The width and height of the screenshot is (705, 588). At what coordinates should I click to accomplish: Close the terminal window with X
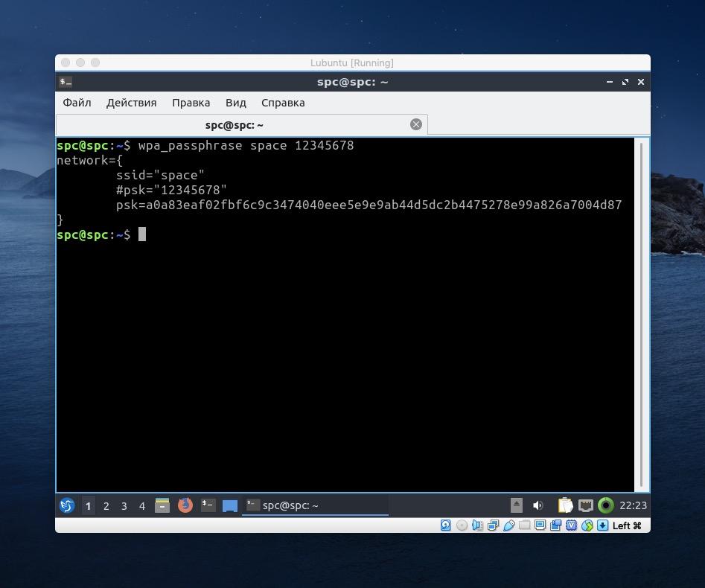[641, 82]
